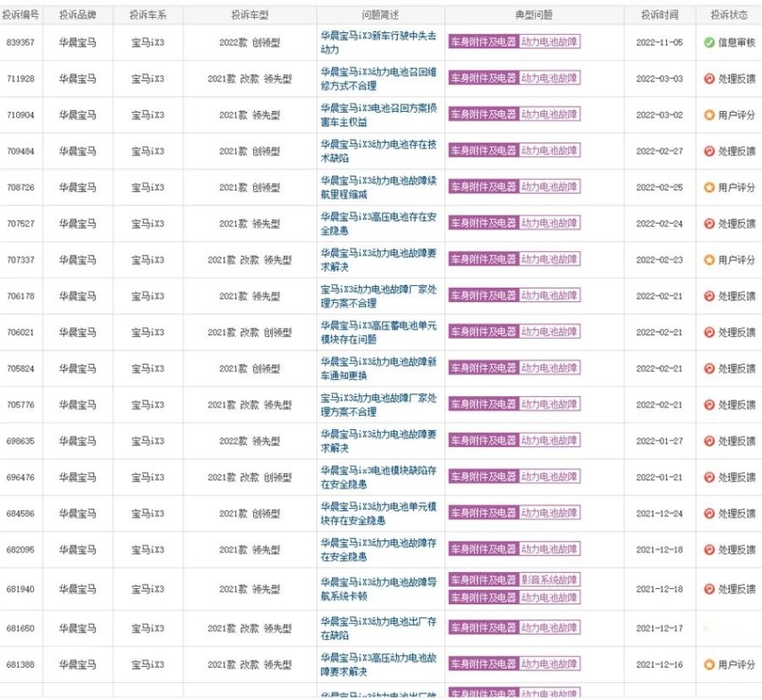Screen dimensions: 762x700
Task: Click 动力电池故障 tag in row 710904
Action: coord(550,114)
